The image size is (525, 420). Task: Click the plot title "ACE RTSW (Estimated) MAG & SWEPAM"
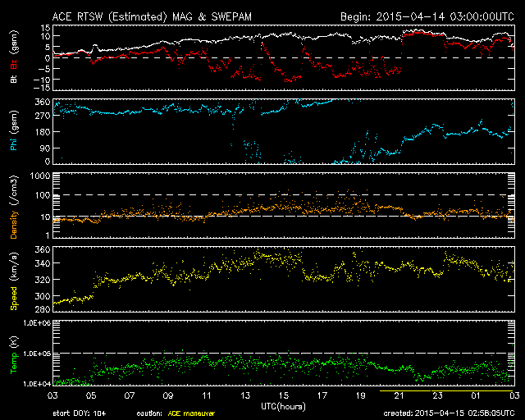152,16
